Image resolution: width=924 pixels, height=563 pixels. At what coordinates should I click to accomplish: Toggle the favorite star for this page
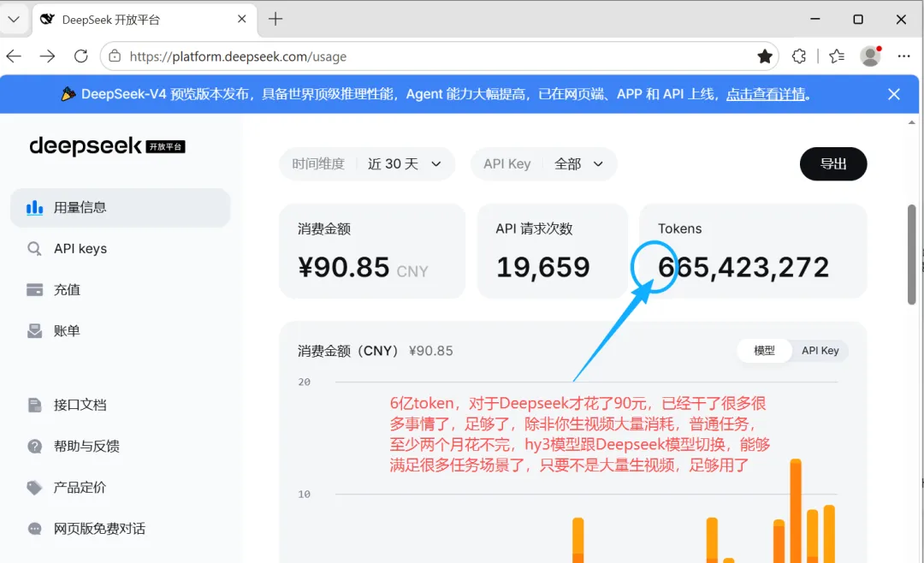[765, 56]
